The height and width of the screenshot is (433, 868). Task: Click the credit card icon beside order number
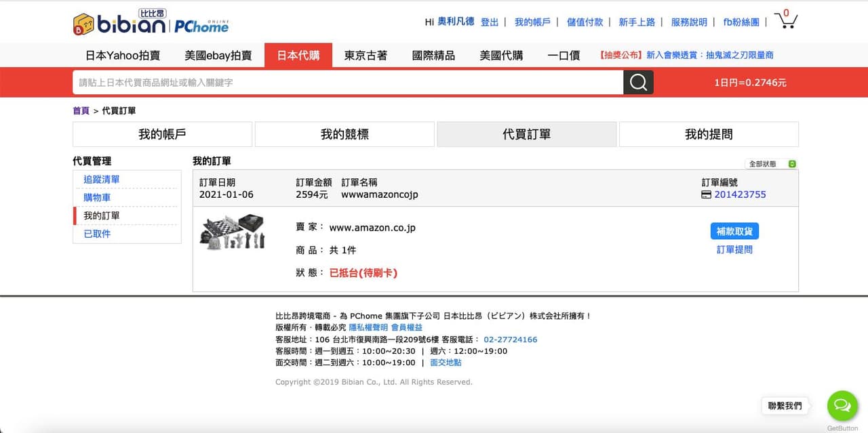(706, 194)
